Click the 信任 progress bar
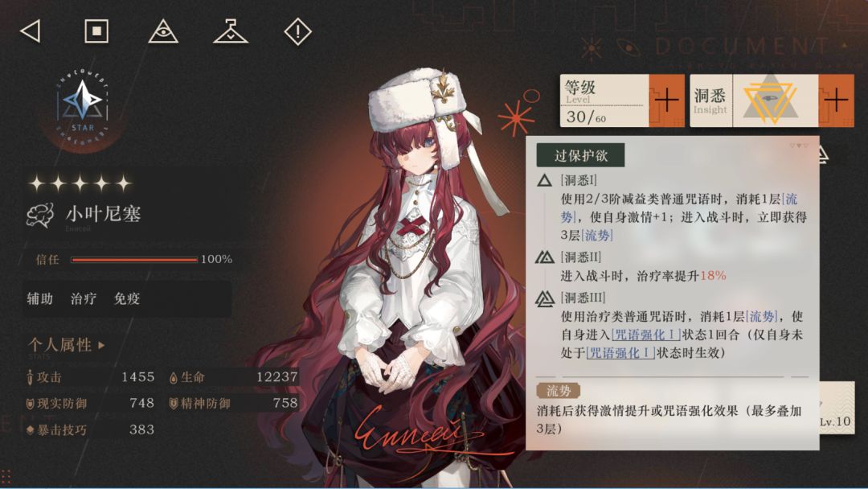The height and width of the screenshot is (489, 868). click(x=134, y=259)
